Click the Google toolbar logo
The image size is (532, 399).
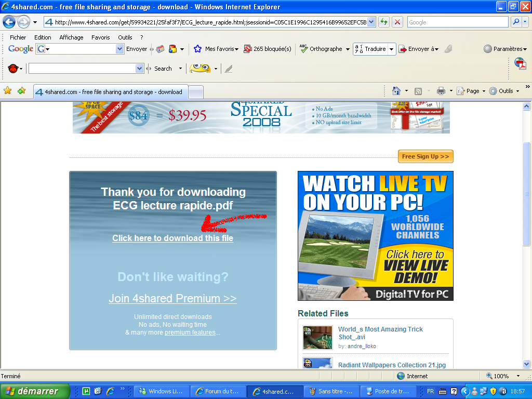coord(21,49)
